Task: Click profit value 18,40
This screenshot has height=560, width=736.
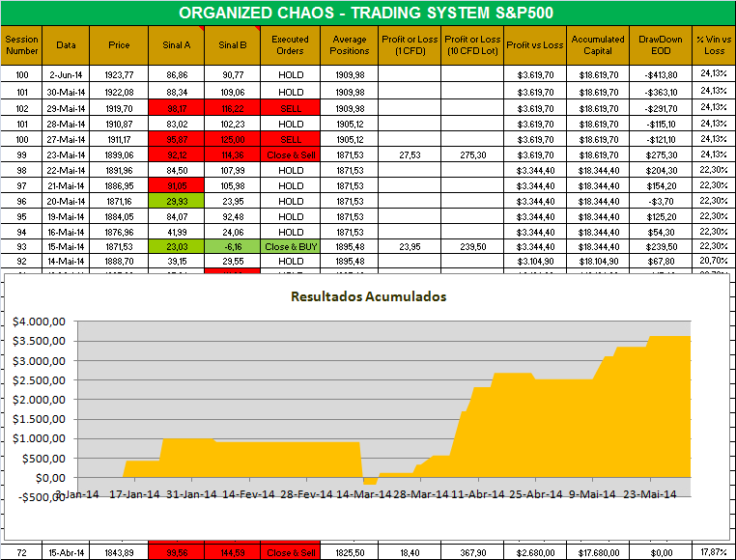Action: (410, 552)
